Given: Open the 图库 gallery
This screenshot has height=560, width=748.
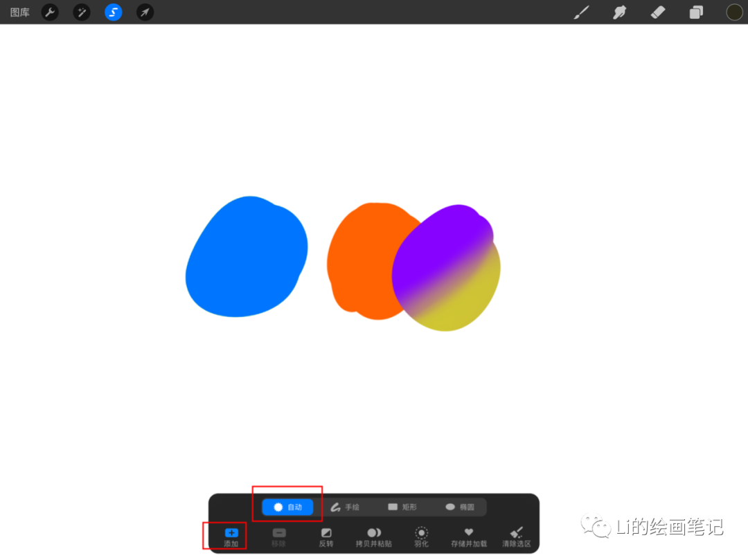Looking at the screenshot, I should 19,12.
